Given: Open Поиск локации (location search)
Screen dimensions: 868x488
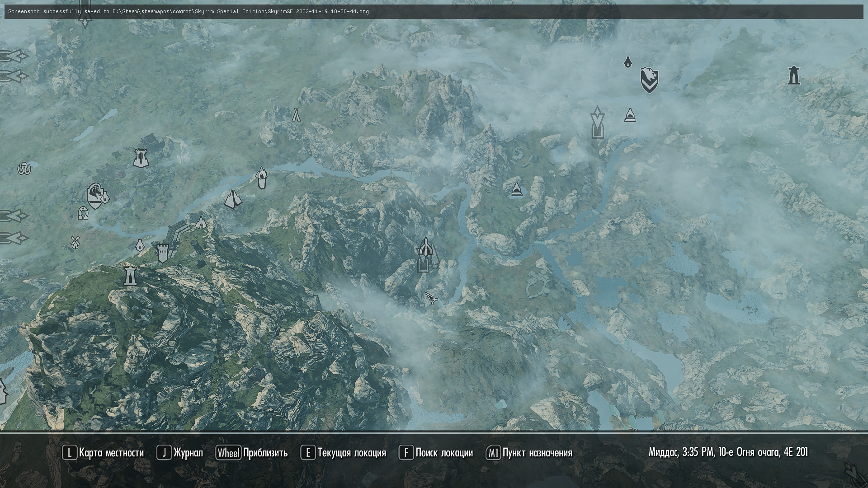Looking at the screenshot, I should coord(436,453).
